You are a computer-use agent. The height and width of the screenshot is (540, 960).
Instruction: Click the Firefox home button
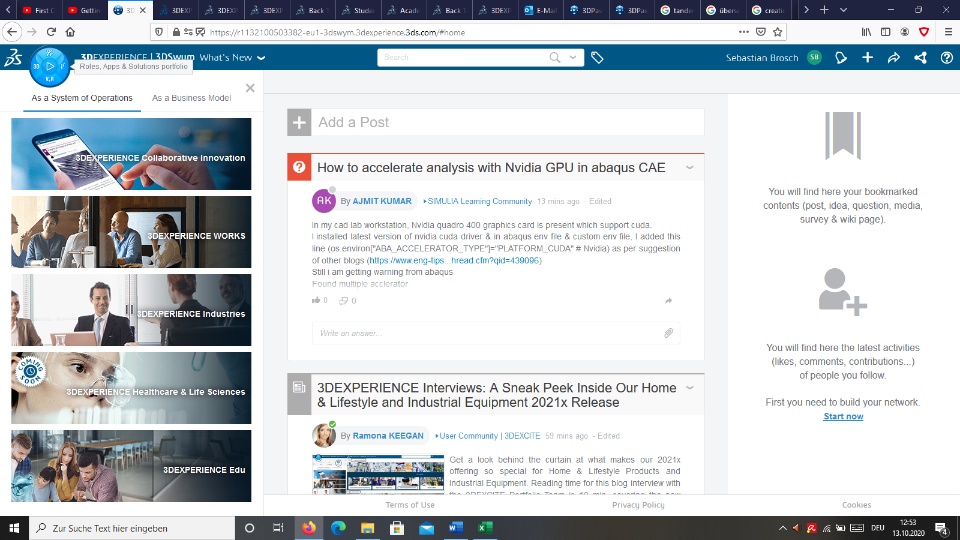pos(70,32)
